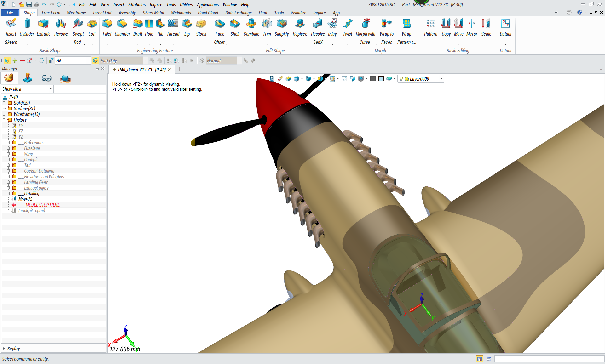Switch to the Sheet Metal ribbon tab
The image size is (605, 364).
click(153, 13)
